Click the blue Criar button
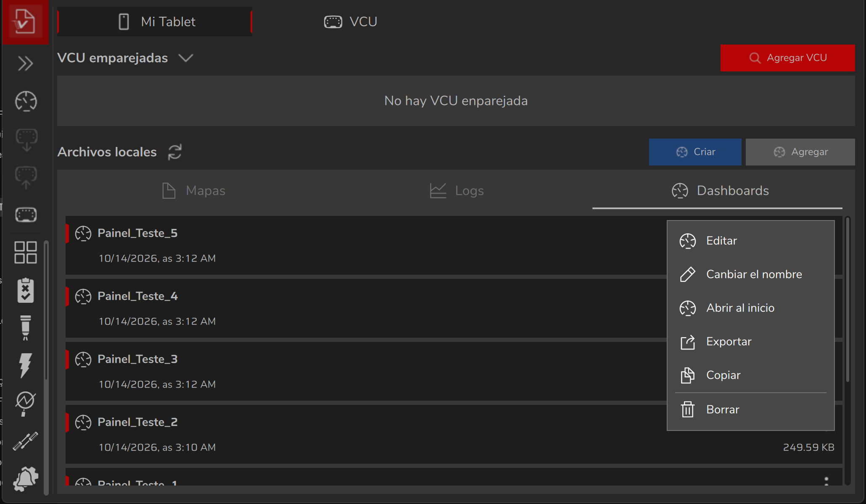 pyautogui.click(x=695, y=152)
